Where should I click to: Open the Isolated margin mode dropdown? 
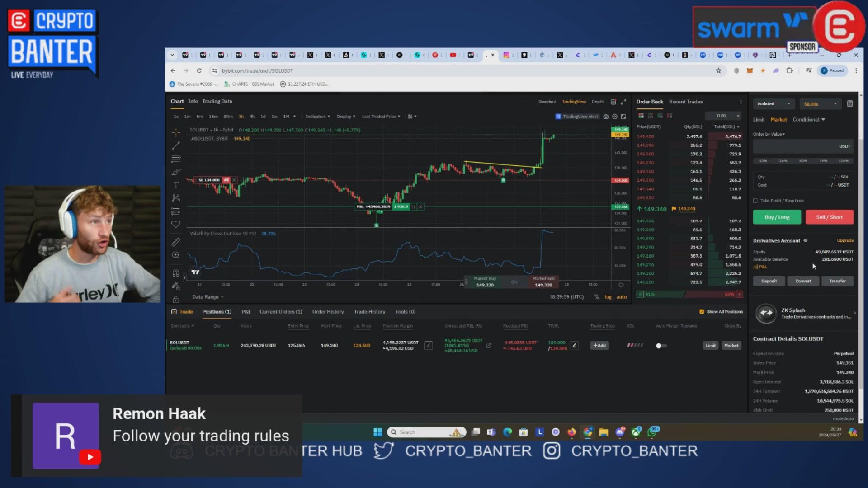pyautogui.click(x=774, y=104)
